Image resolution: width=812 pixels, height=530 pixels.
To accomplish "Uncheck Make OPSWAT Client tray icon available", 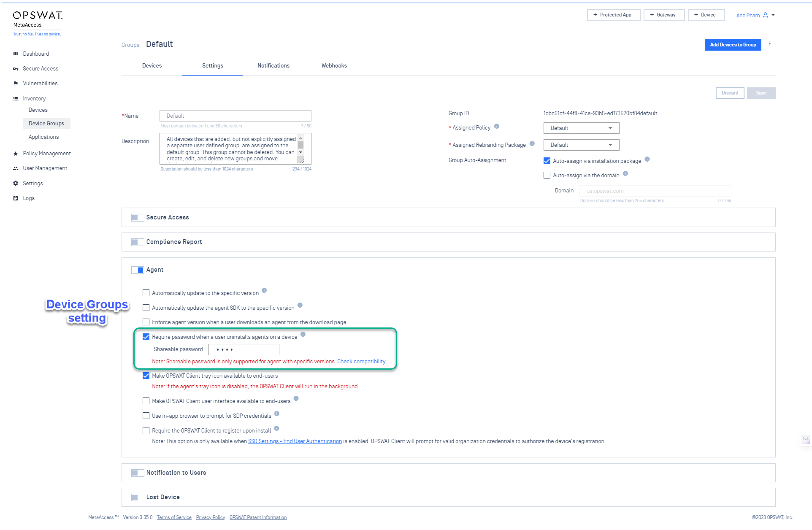I will point(146,376).
